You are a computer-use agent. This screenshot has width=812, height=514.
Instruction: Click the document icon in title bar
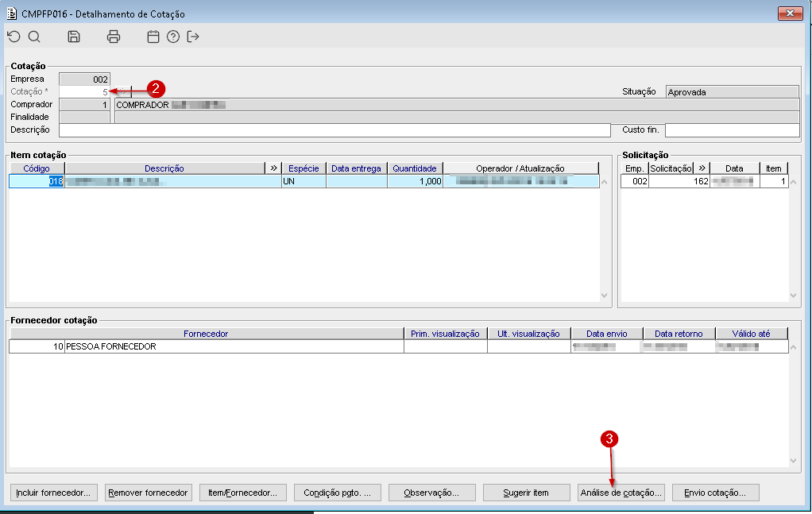tap(11, 14)
